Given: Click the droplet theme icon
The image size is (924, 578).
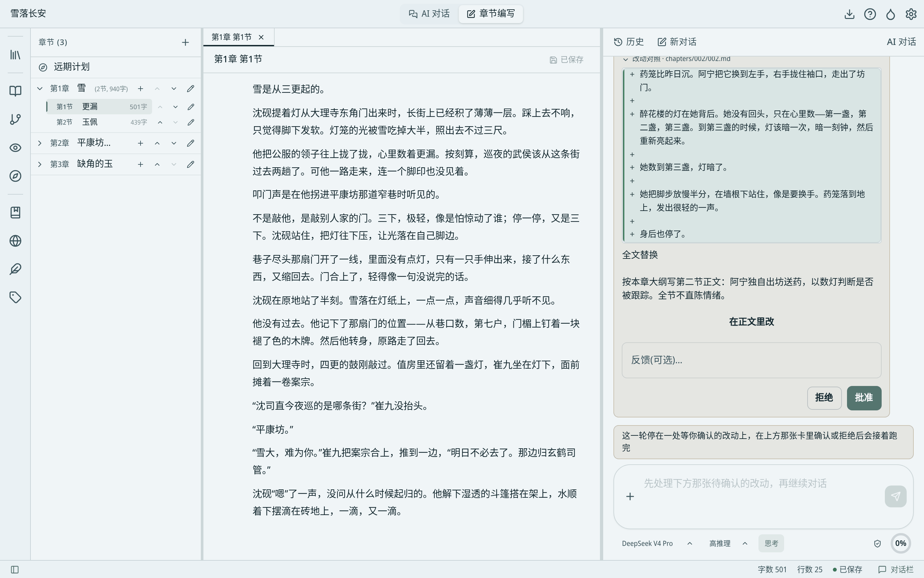Looking at the screenshot, I should 890,14.
